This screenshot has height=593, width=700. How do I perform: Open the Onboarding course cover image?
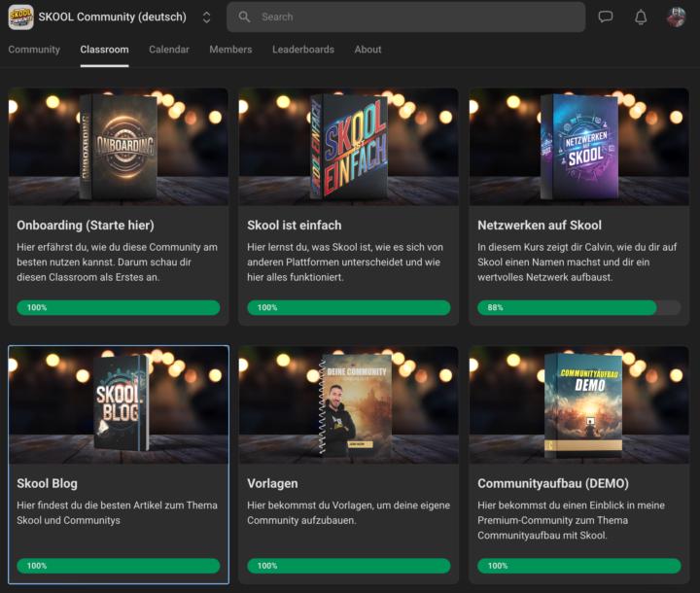tap(119, 147)
